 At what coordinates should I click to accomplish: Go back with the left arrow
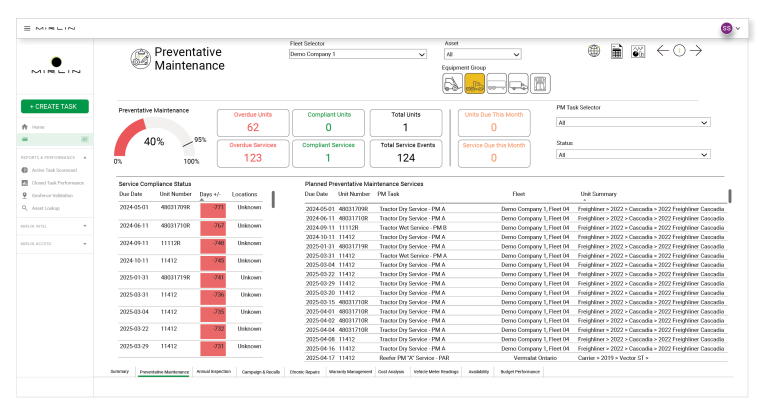[x=662, y=51]
